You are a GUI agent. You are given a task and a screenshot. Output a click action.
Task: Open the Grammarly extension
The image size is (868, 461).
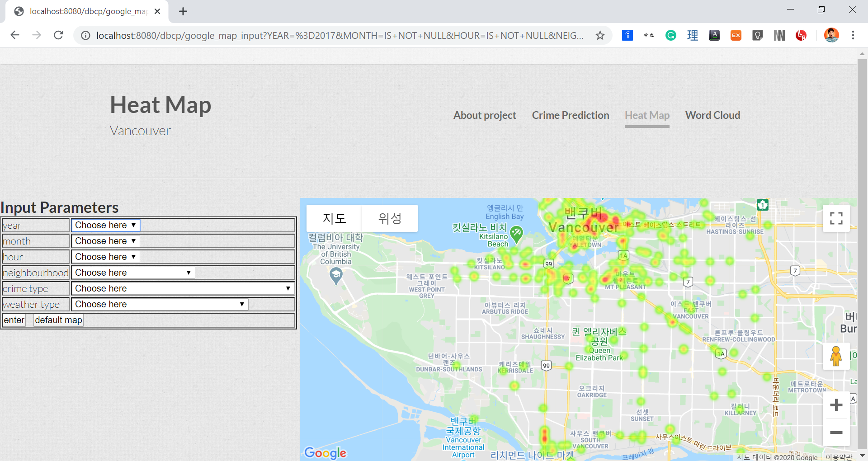pyautogui.click(x=670, y=35)
